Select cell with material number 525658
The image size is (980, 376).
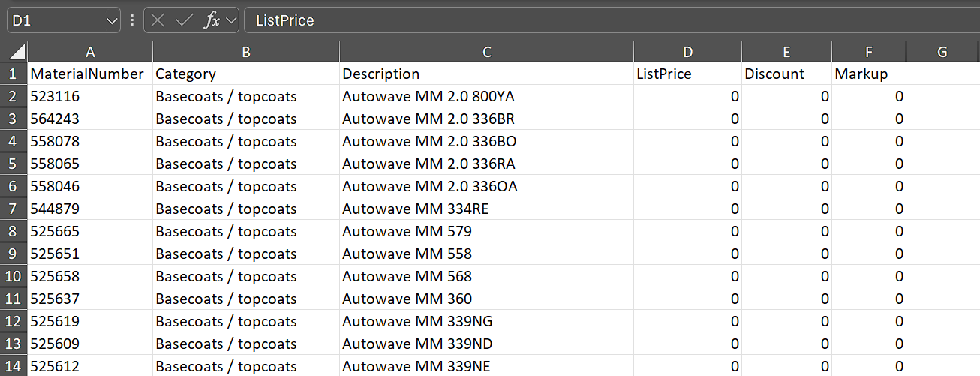[90, 276]
